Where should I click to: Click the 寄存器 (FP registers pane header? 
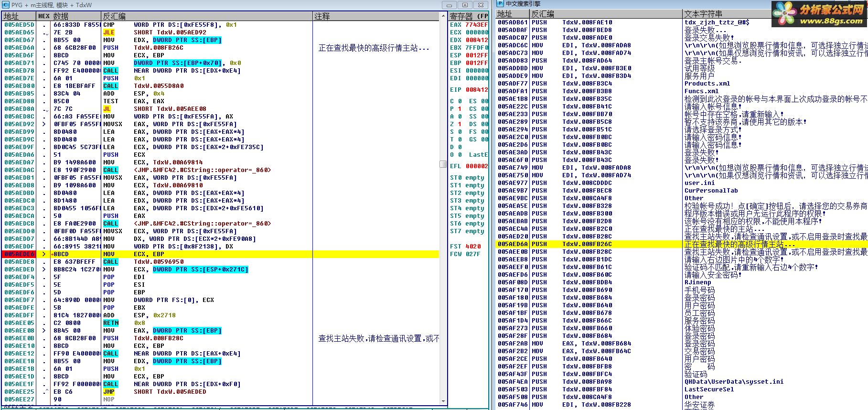[468, 16]
